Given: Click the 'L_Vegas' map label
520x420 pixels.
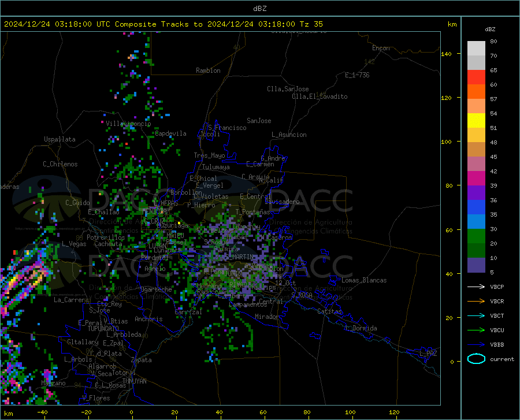Looking at the screenshot, I should (74, 244).
